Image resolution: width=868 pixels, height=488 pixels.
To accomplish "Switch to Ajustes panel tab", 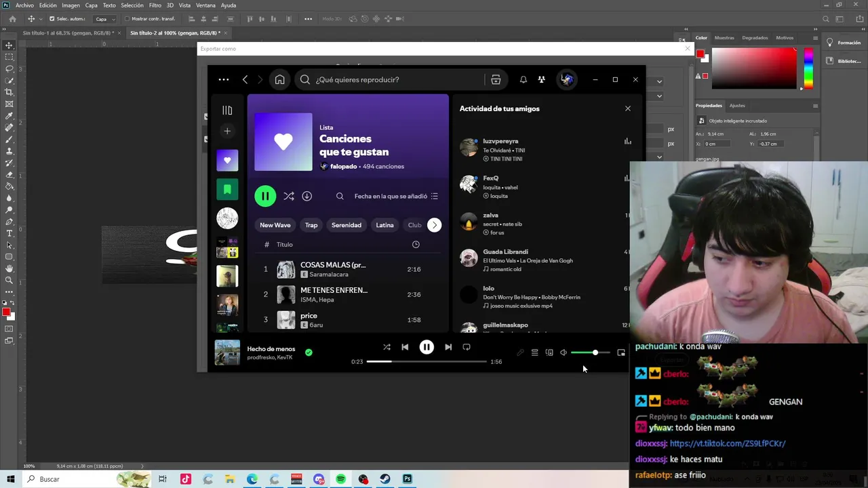I will tap(737, 106).
